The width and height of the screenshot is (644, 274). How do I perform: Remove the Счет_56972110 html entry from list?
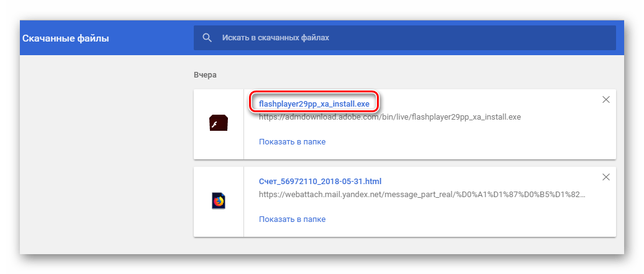(606, 177)
